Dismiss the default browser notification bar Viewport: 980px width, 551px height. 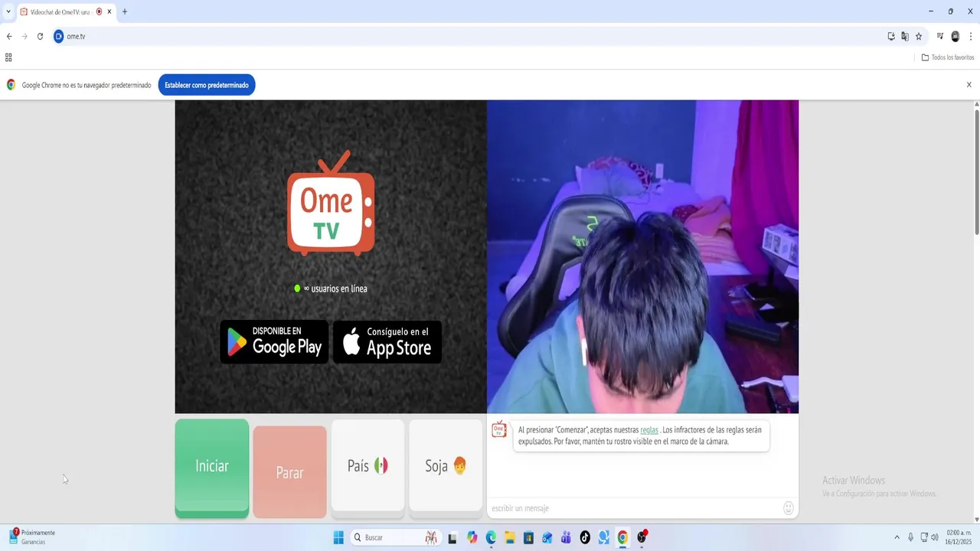pos(969,85)
